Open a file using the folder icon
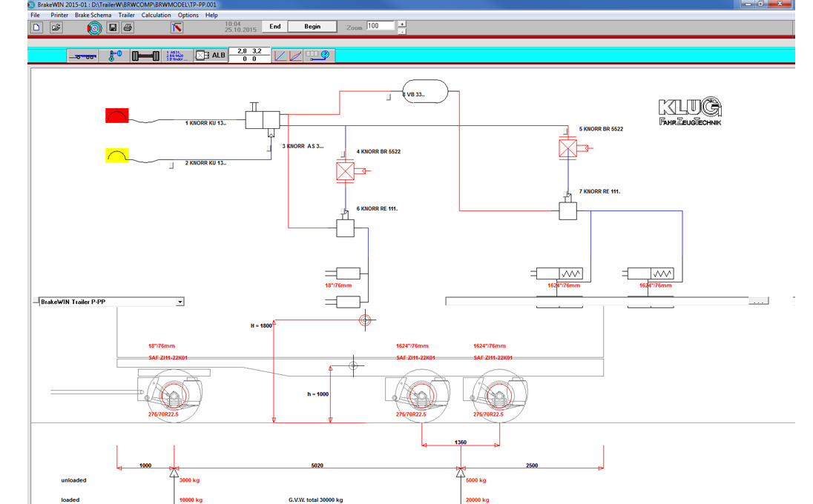The height and width of the screenshot is (504, 813). (56, 27)
